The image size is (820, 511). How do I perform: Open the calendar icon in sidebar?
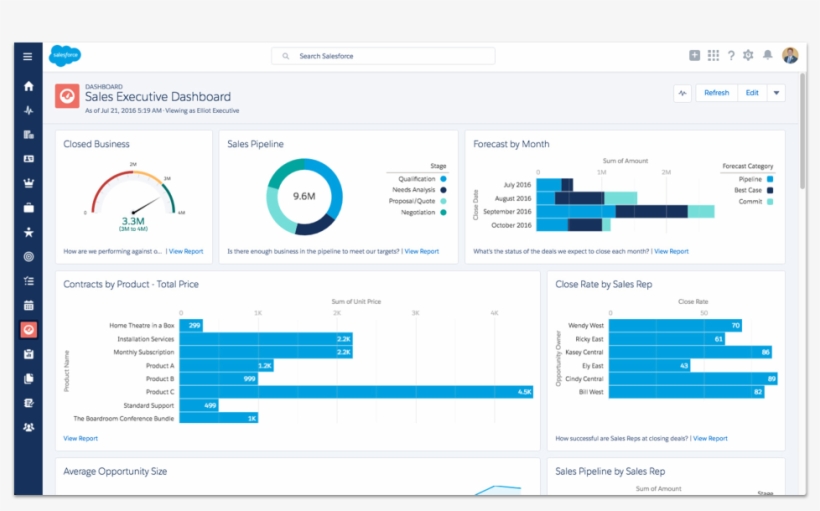28,305
